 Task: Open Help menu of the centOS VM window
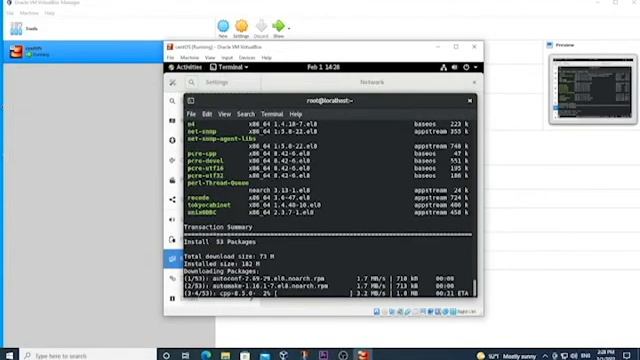[x=267, y=58]
